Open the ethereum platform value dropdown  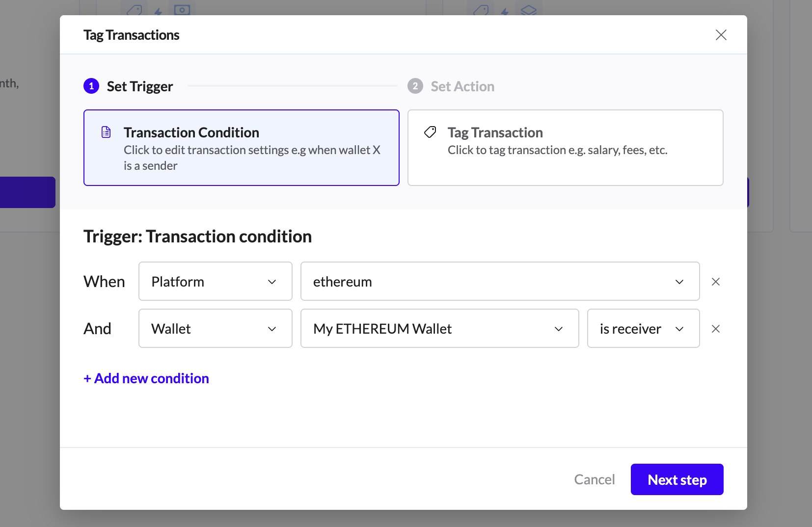(x=500, y=281)
